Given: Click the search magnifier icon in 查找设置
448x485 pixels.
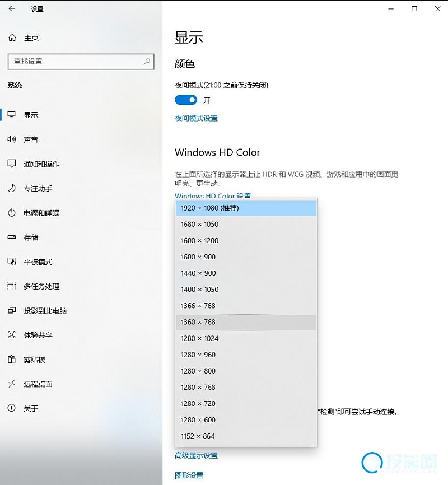Looking at the screenshot, I should tap(147, 62).
